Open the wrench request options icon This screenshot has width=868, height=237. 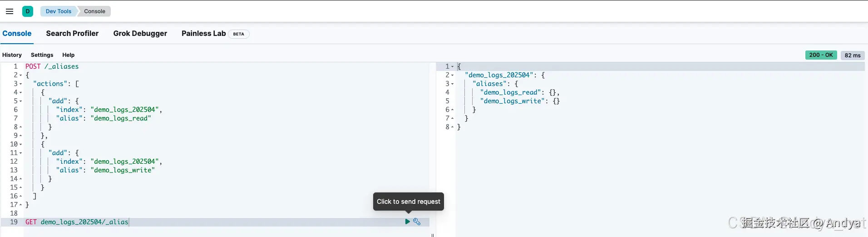click(x=417, y=222)
